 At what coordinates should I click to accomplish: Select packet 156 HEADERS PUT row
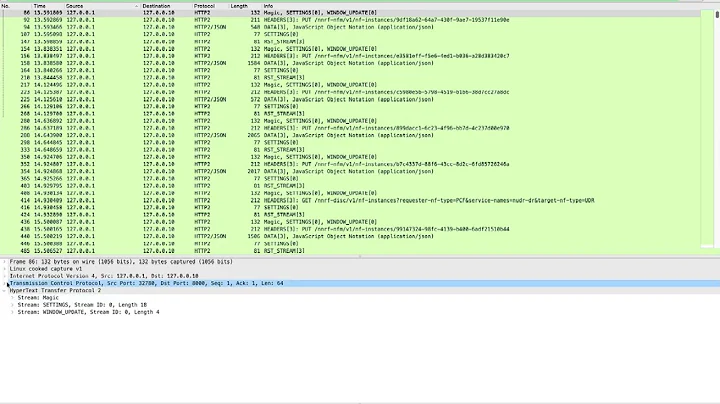click(350, 56)
